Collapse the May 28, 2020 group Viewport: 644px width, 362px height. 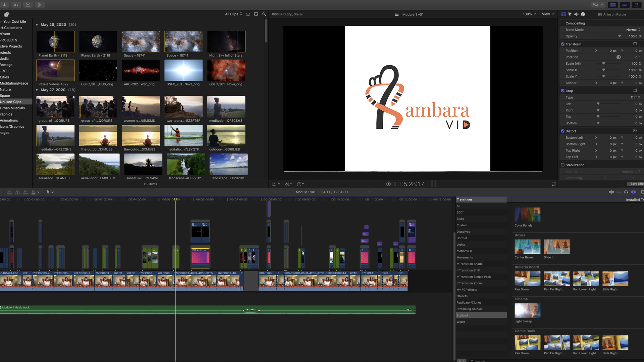(x=37, y=25)
